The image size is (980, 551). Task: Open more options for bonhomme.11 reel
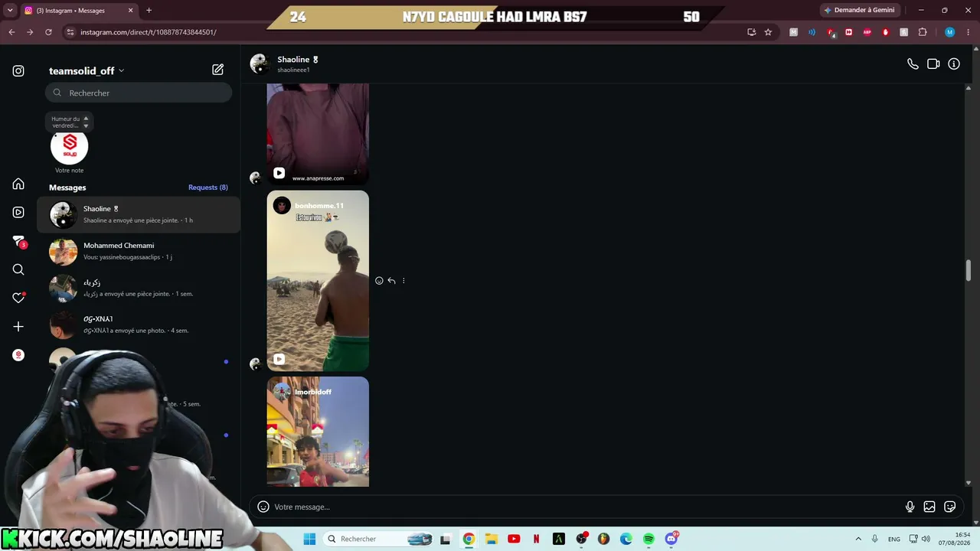[x=403, y=281]
